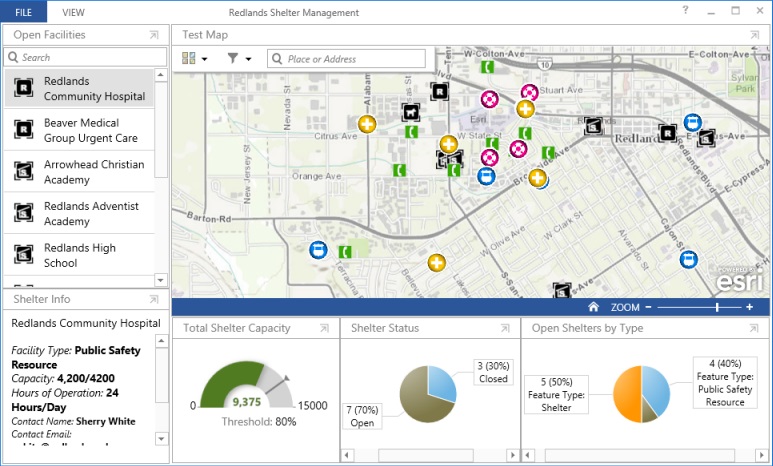Click green marker by Citrus Ave
The image size is (773, 466).
point(411,132)
